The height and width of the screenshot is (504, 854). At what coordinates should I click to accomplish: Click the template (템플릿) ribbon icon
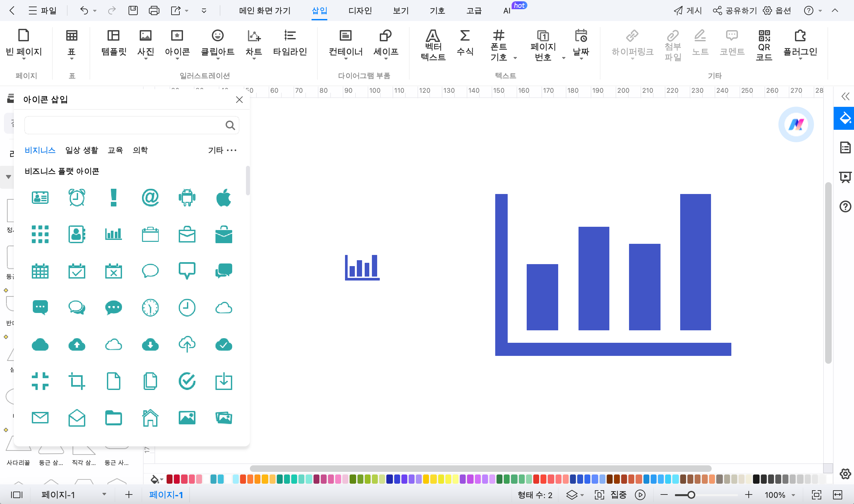(x=113, y=43)
